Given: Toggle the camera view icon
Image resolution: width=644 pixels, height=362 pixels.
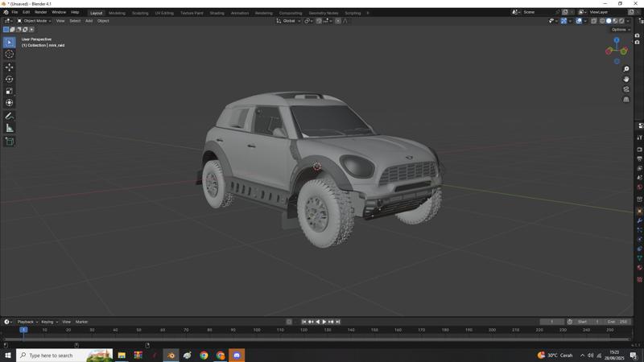Looking at the screenshot, I should [626, 89].
